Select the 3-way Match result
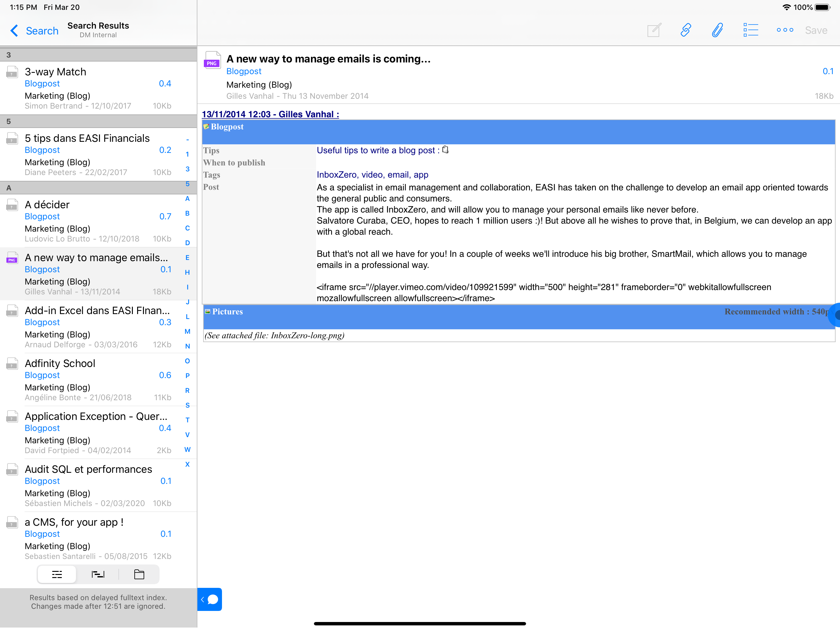The width and height of the screenshot is (840, 630). [x=98, y=88]
